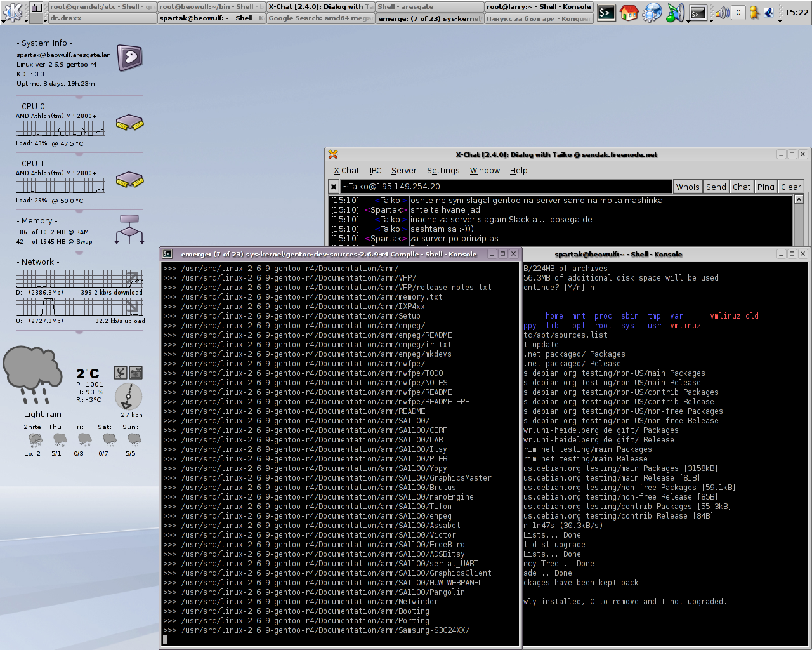
Task: Click the ~Taiko@195.149.254.20 address field
Action: (x=506, y=187)
